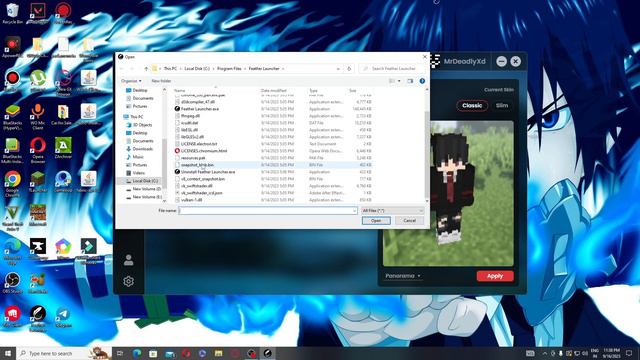Open the OBS Studio desktop shortcut
The image size is (640, 360).
pos(12,282)
